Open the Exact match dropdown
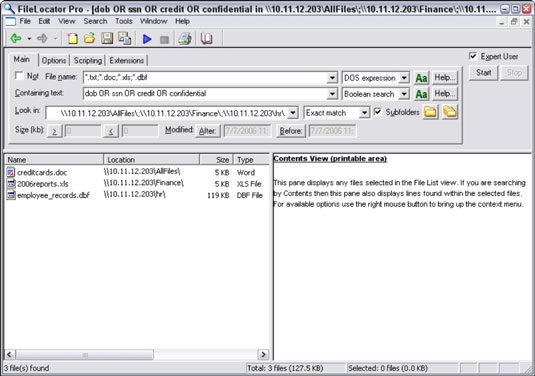535x376 pixels. (364, 113)
